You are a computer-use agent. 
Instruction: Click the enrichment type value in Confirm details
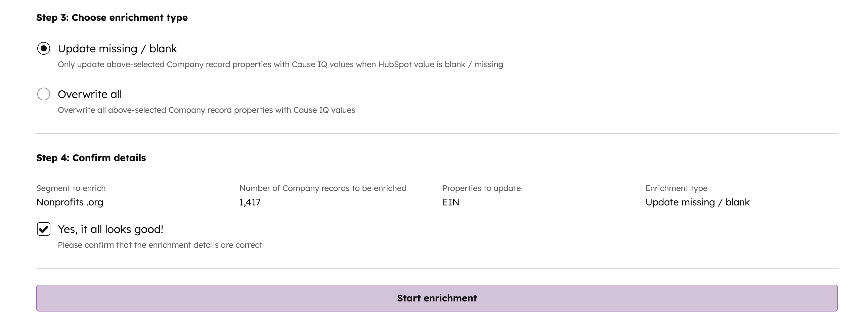[x=697, y=202]
